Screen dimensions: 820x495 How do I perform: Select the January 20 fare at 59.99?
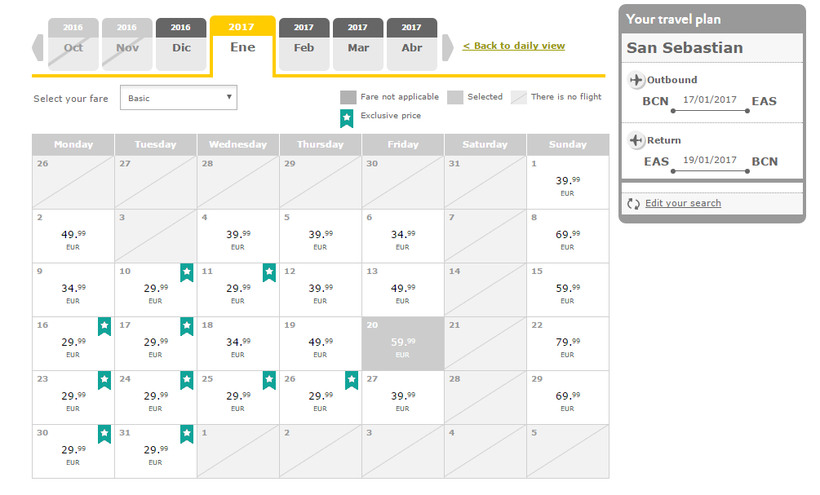(403, 344)
